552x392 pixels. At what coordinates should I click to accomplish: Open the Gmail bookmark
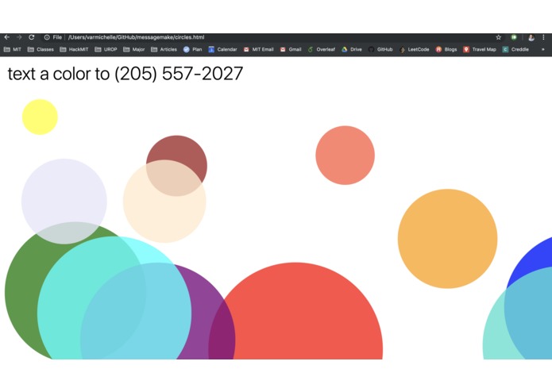click(x=291, y=49)
